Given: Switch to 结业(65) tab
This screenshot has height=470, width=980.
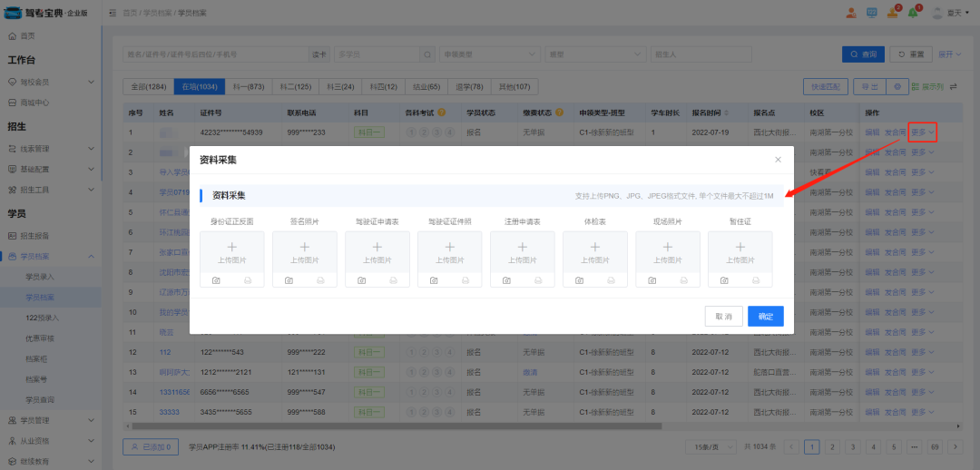Looking at the screenshot, I should point(426,87).
